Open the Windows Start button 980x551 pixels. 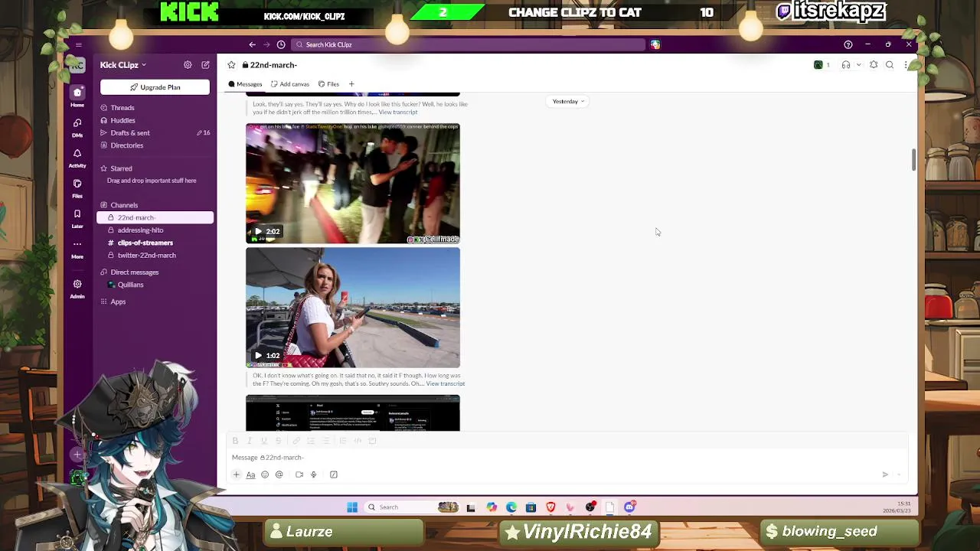352,507
